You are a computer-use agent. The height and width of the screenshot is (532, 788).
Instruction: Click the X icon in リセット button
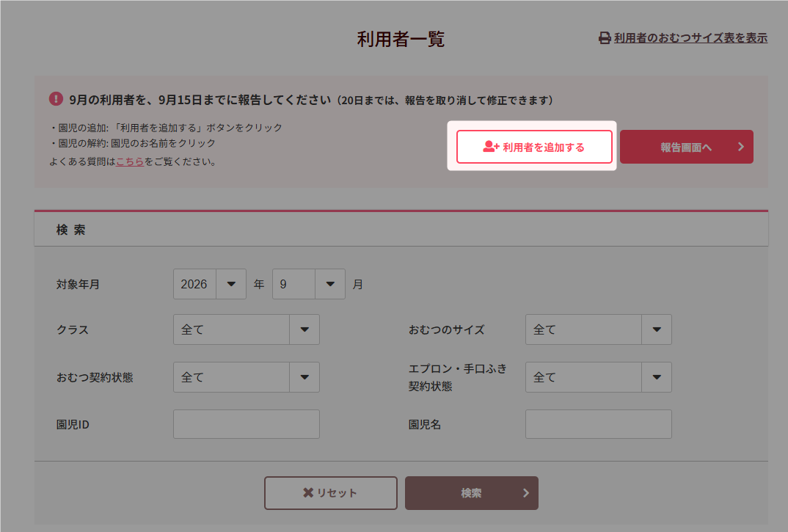click(x=308, y=493)
